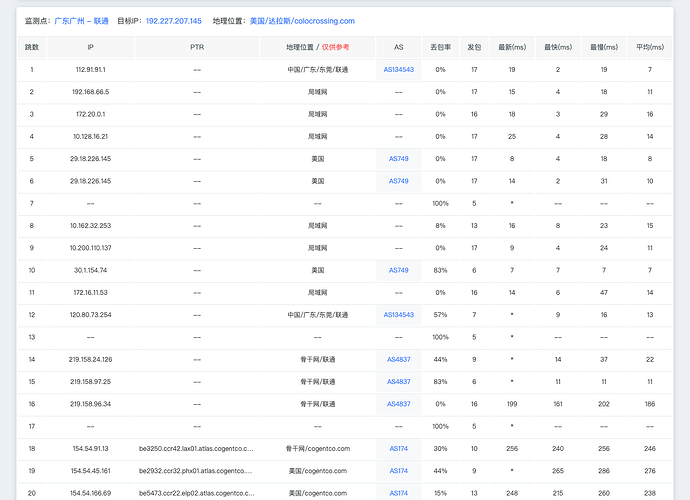690x500 pixels.
Task: Select IP cell 29.18.226.145 in hop 5
Action: click(91, 159)
